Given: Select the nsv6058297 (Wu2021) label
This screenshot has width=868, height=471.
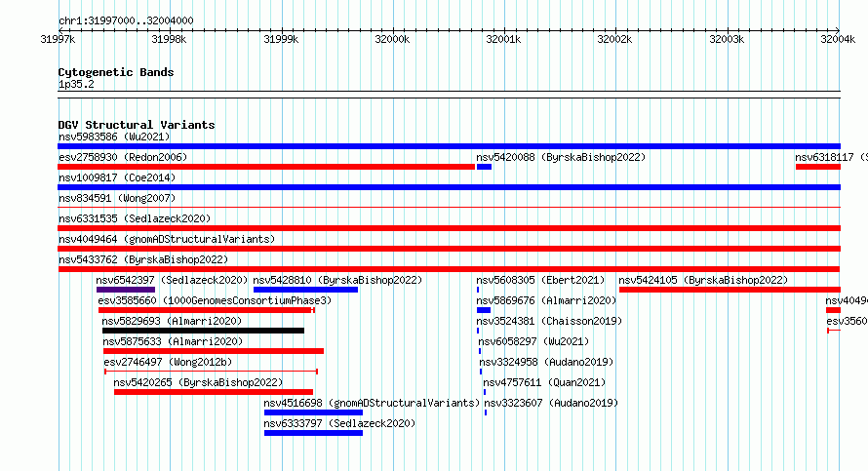Looking at the screenshot, I should 533,341.
